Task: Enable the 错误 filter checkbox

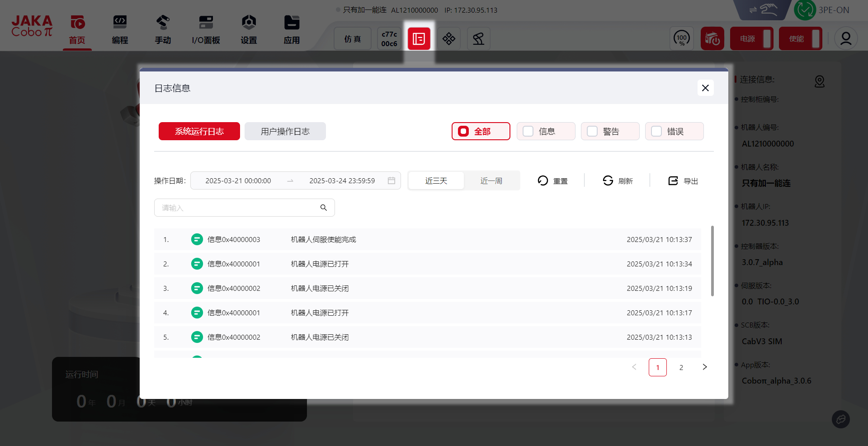Action: (x=656, y=131)
